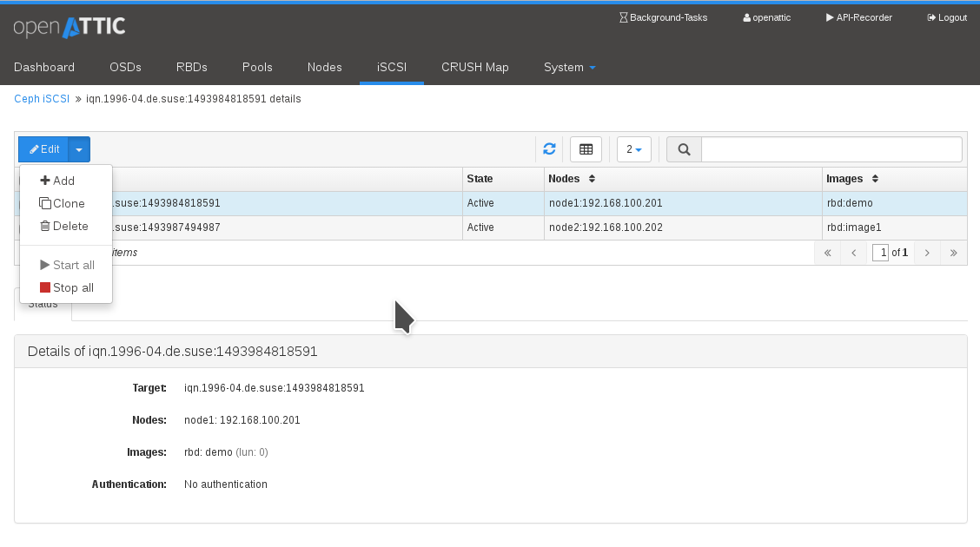Go to first page of results
This screenshot has height=547, width=980.
(x=827, y=253)
